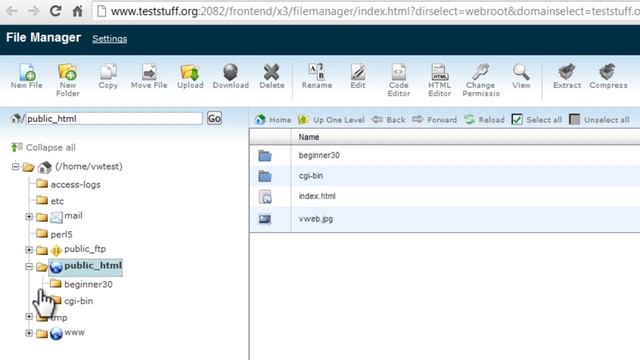This screenshot has height=360, width=640.
Task: Select mail folder in tree
Action: click(73, 216)
